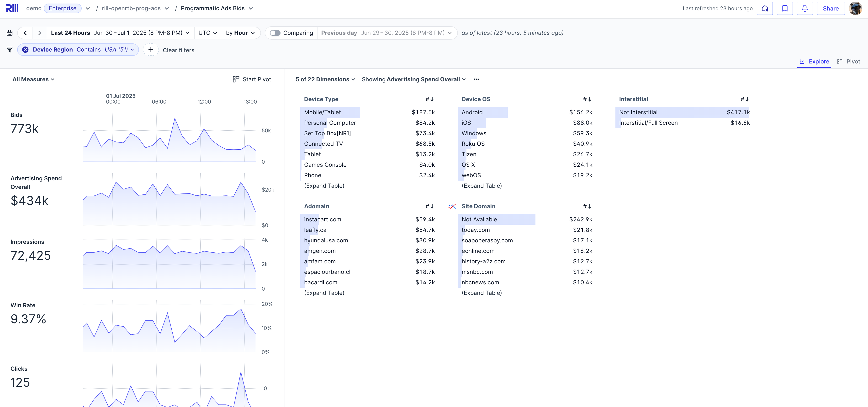Switch to the Pivot tab
The width and height of the screenshot is (868, 407).
849,61
